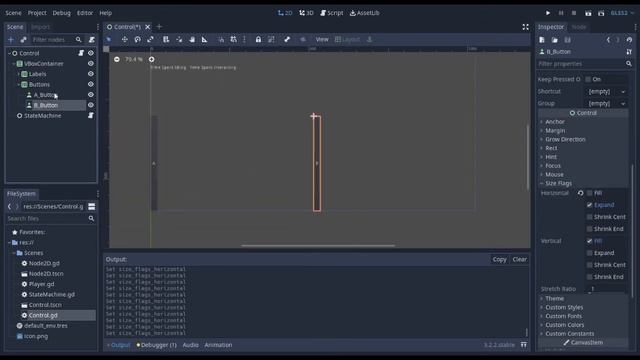Zoom in the viewport with plus icon
Screen dimensions: 640x360
tap(151, 59)
